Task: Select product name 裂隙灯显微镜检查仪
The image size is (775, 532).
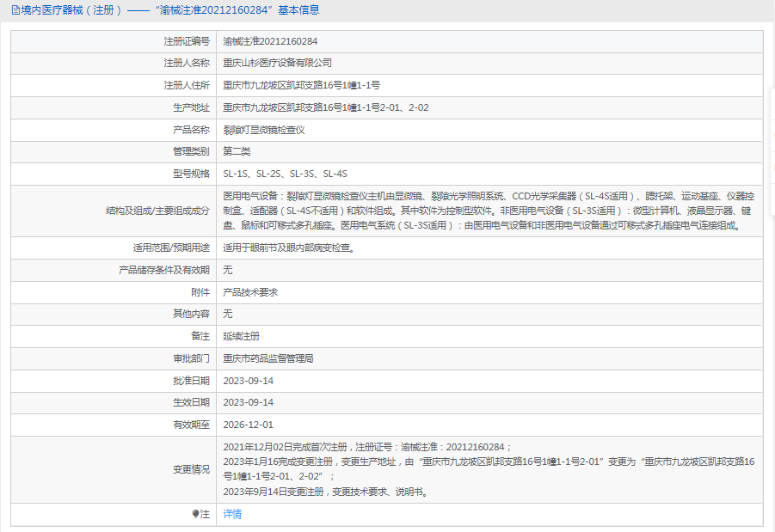Action: click(x=264, y=130)
